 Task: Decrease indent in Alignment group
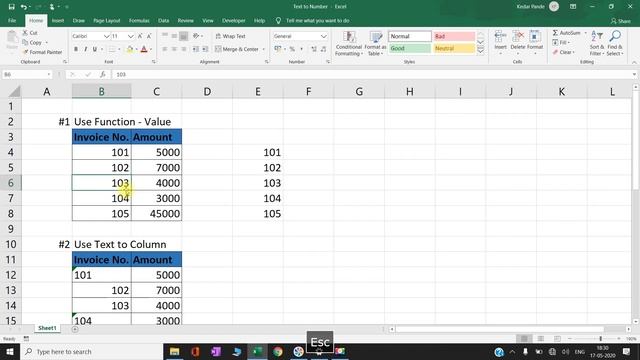pos(196,49)
